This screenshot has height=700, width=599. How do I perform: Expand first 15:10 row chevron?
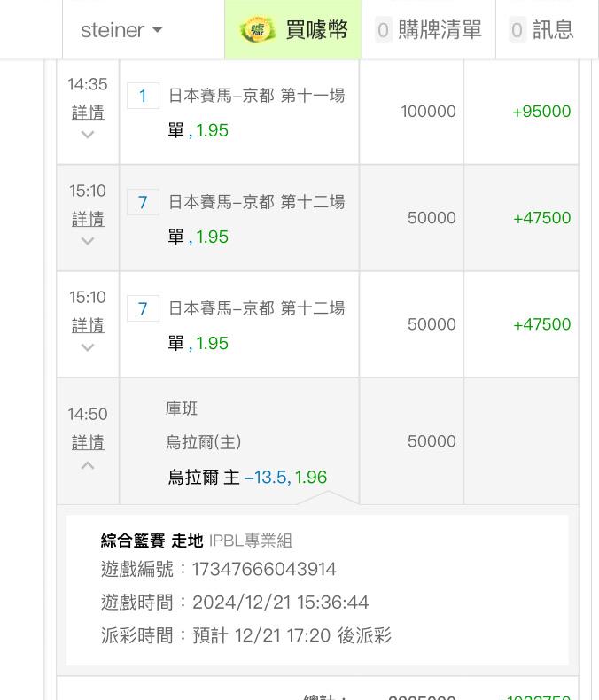coord(88,241)
